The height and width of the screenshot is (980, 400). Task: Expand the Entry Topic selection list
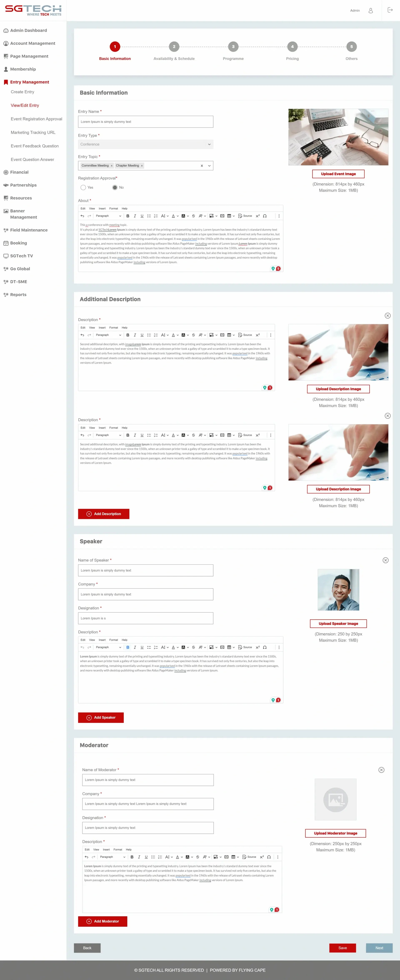pos(209,166)
